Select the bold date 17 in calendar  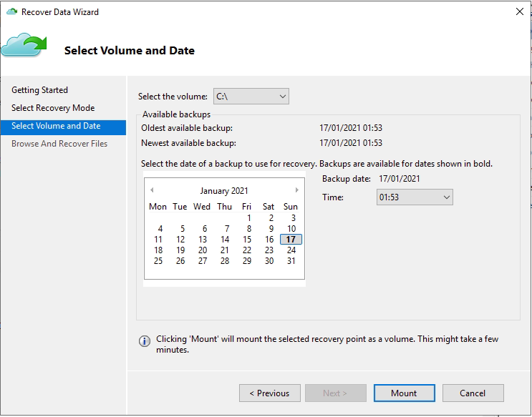(291, 240)
